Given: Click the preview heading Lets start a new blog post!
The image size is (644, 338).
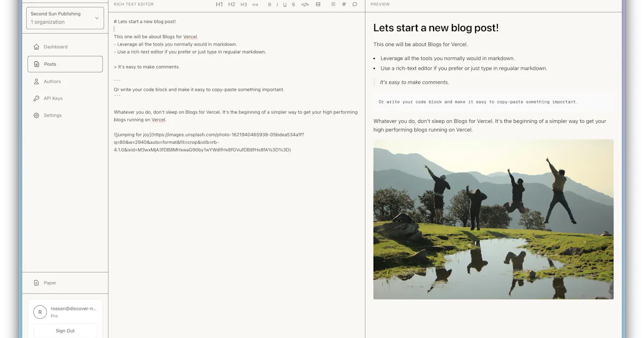Looking at the screenshot, I should tap(436, 28).
